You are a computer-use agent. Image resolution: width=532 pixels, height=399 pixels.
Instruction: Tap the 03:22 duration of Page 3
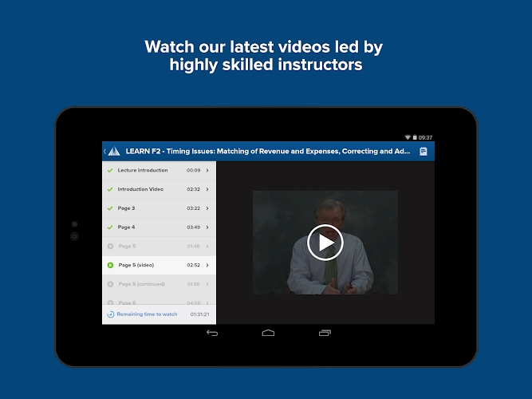coord(193,208)
